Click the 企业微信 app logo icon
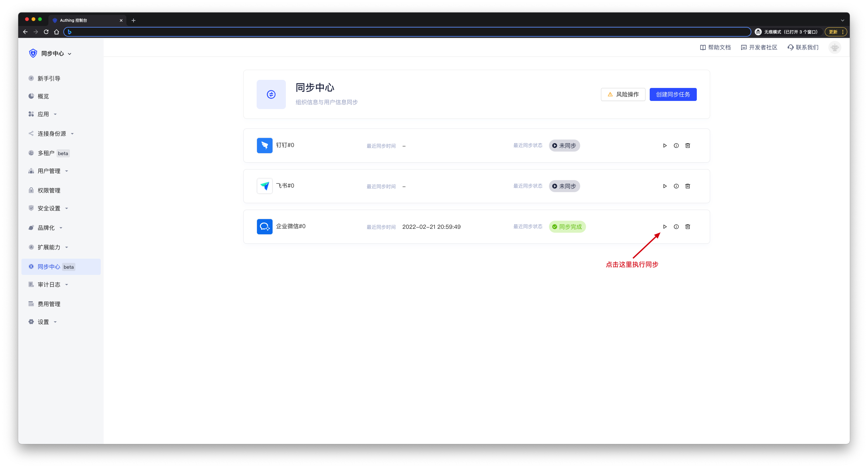The image size is (868, 468). (264, 227)
